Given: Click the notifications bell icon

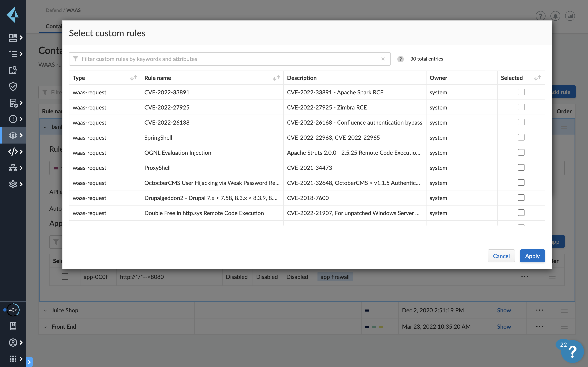Looking at the screenshot, I should (555, 16).
